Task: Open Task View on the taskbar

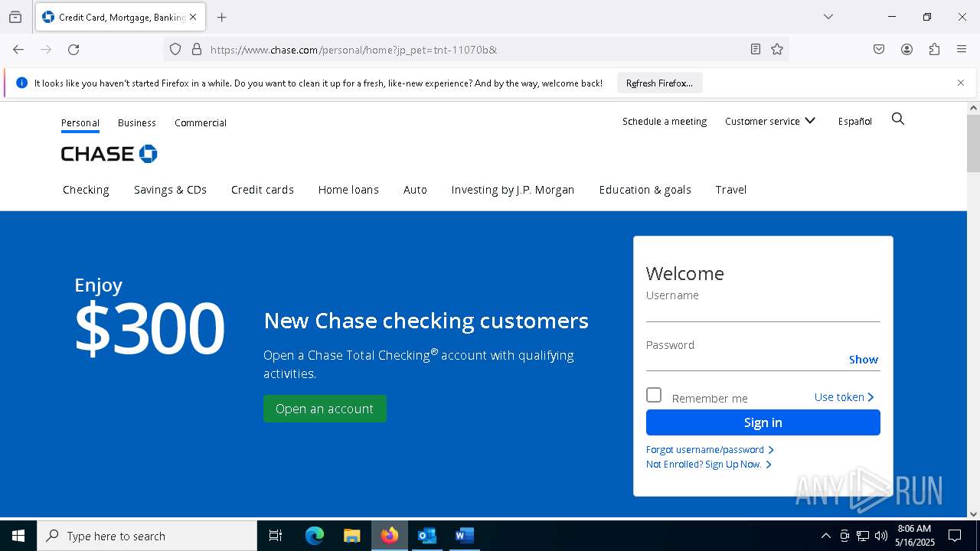Action: [x=276, y=536]
